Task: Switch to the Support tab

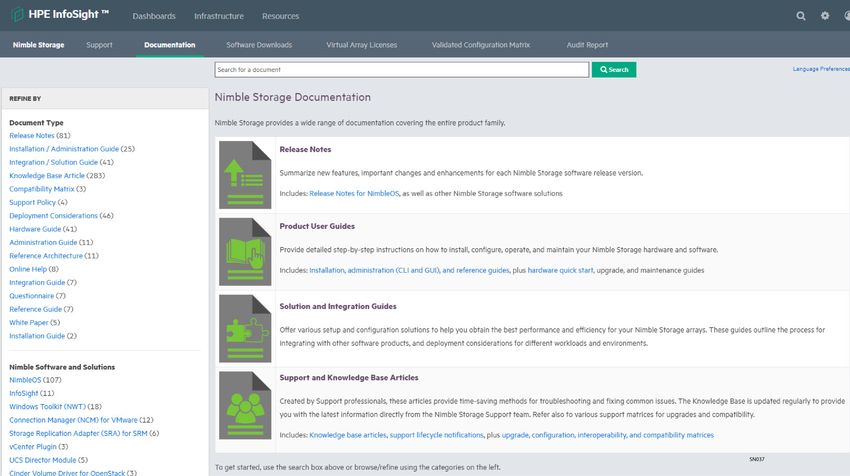Action: (x=99, y=45)
